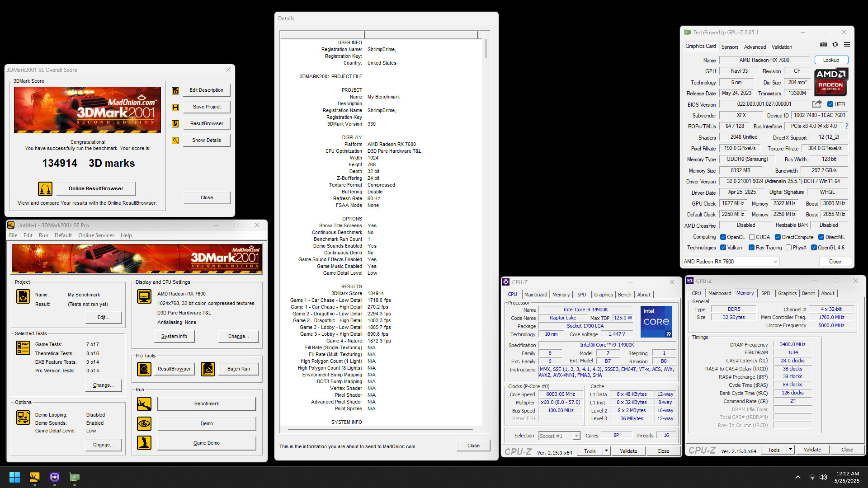The image size is (868, 488).
Task: Click the Game Demo icon
Action: pos(144,443)
